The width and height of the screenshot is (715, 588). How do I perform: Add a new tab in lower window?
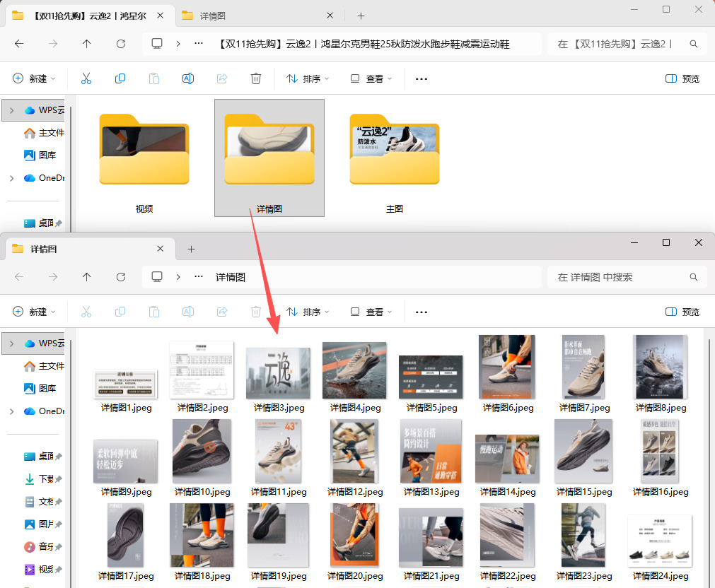(x=191, y=249)
